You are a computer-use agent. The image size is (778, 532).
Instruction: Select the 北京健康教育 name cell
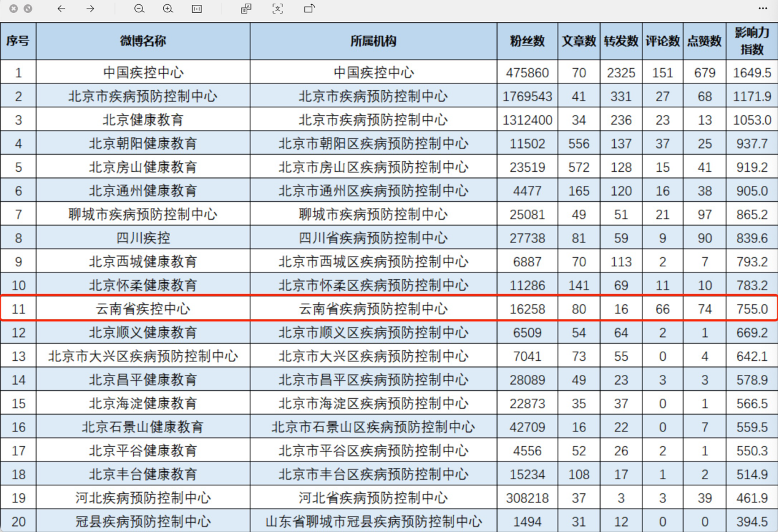coord(143,120)
